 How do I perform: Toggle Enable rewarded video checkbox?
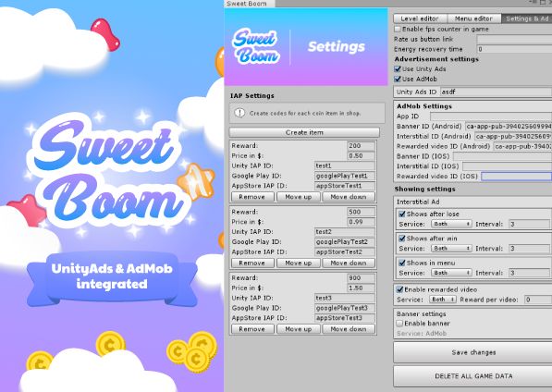point(399,289)
